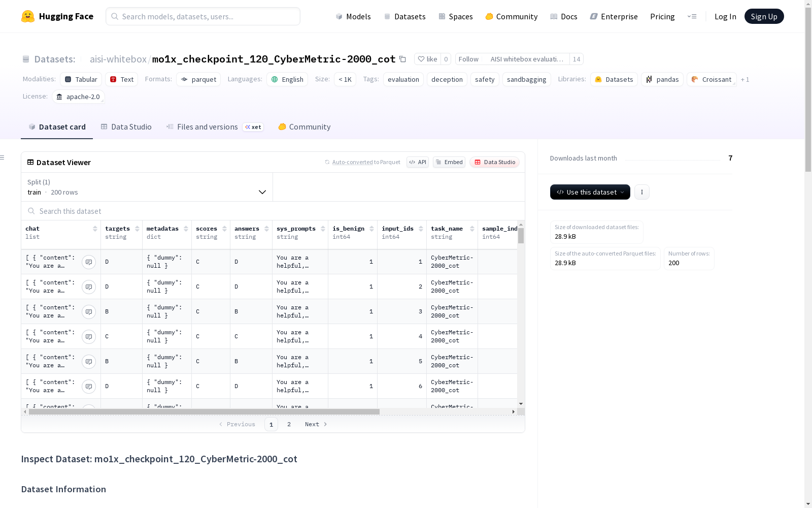Select the parquet format tag
The image size is (812, 508).
(x=198, y=79)
